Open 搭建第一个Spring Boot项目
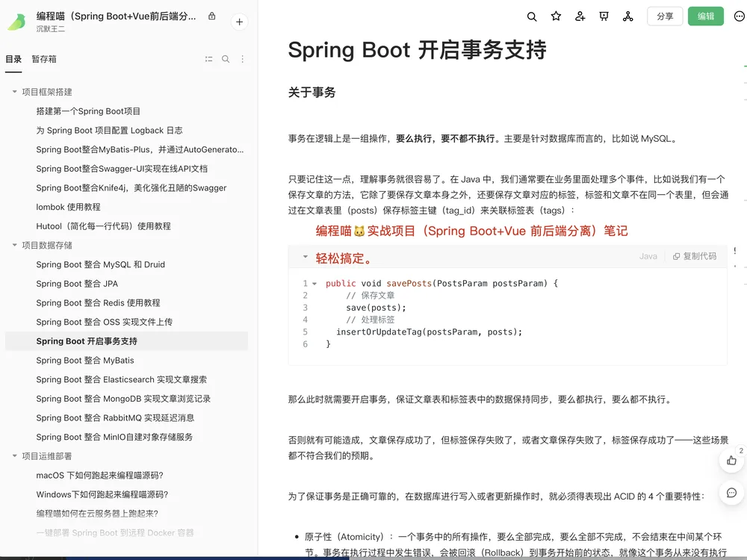This screenshot has height=560, width=747. 88,111
